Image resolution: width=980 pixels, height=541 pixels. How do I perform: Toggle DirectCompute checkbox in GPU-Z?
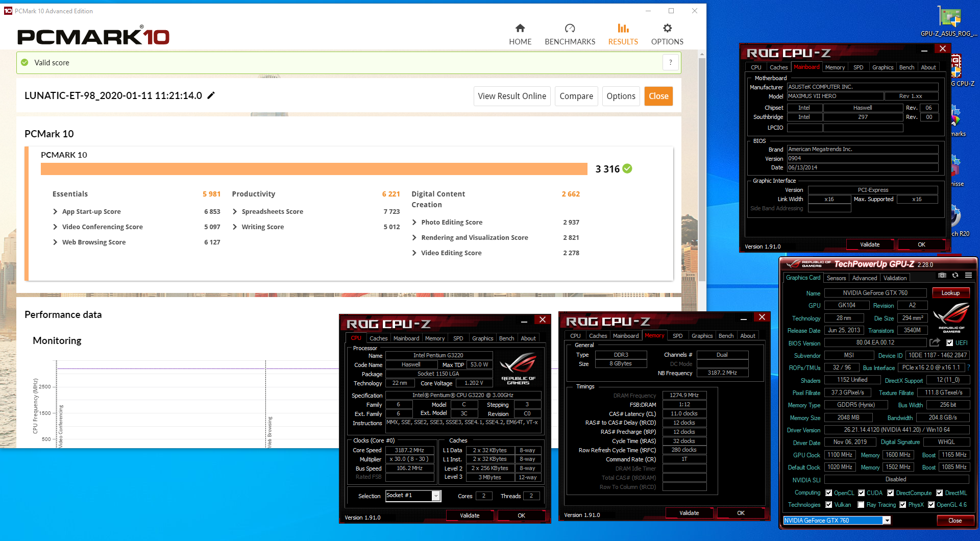click(891, 493)
